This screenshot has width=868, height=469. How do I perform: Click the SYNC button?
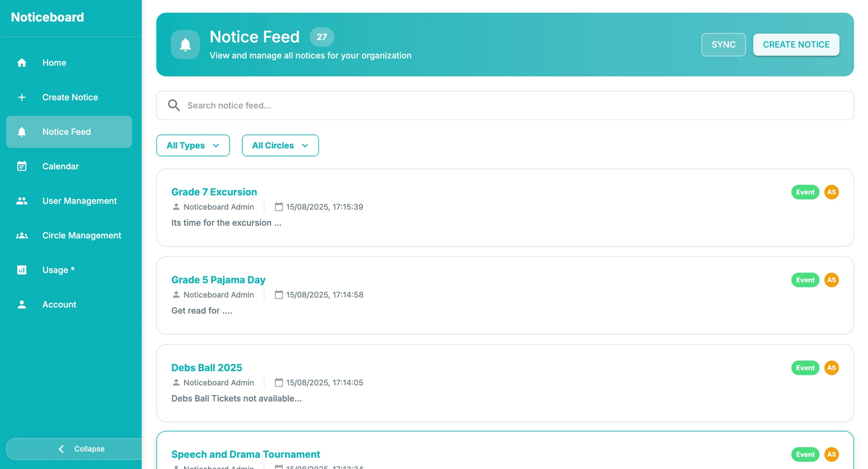click(x=723, y=45)
